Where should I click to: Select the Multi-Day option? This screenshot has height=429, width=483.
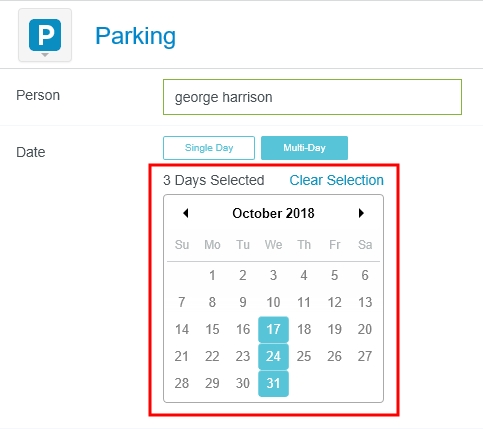[x=304, y=148]
